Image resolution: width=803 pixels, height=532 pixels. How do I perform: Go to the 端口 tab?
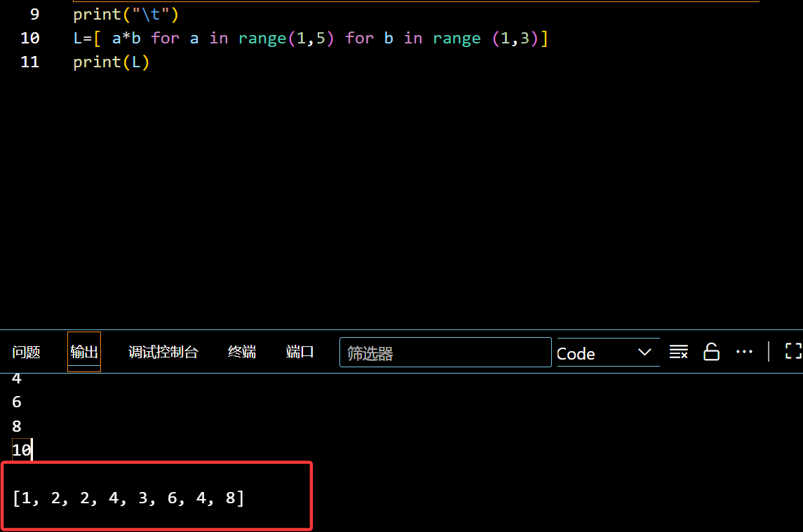pyautogui.click(x=300, y=352)
